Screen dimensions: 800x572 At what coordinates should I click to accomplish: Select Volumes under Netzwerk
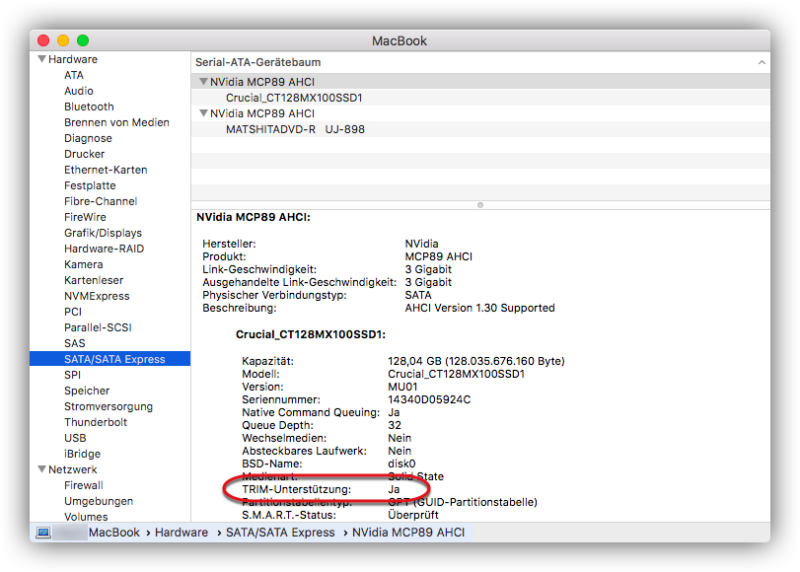click(86, 517)
